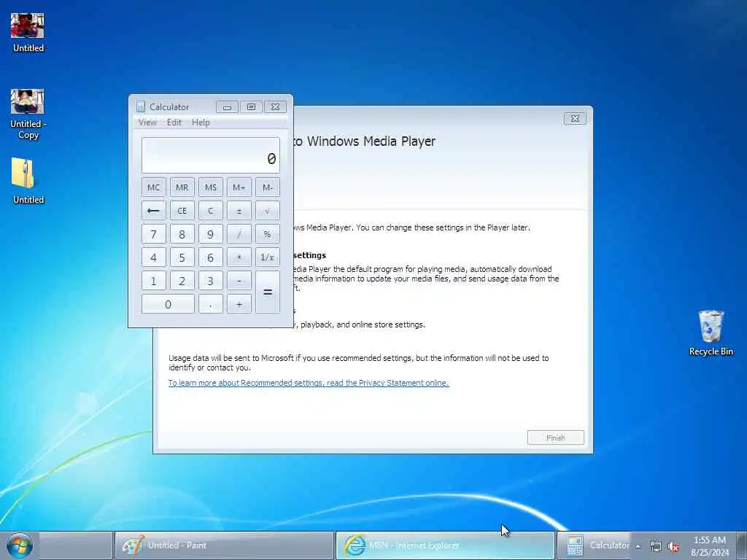Open the clock showing 1:55 AM
This screenshot has width=747, height=560.
[710, 546]
